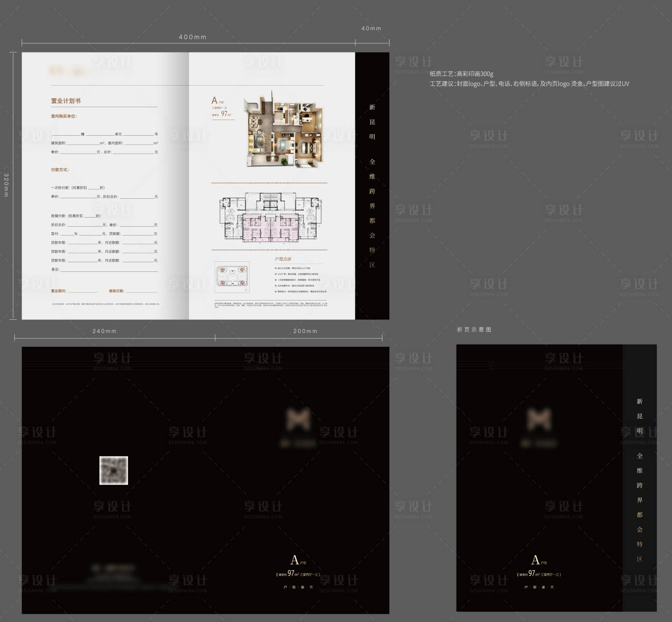Click the 户型点评 section heading
672x622 pixels.
pos(283,259)
